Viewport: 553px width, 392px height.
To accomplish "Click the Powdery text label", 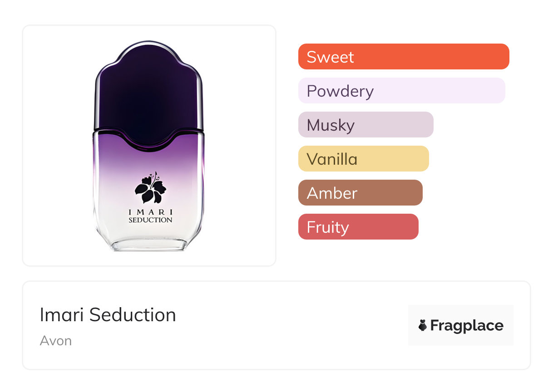I will tap(340, 91).
